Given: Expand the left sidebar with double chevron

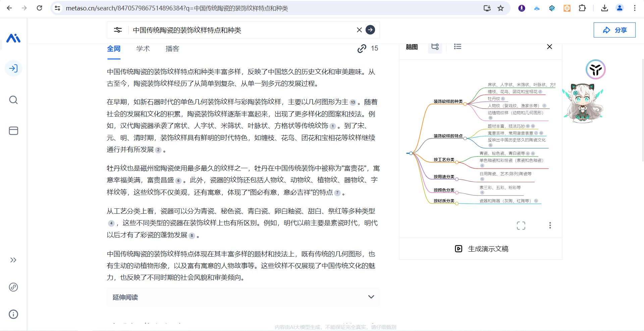Looking at the screenshot, I should click(13, 260).
